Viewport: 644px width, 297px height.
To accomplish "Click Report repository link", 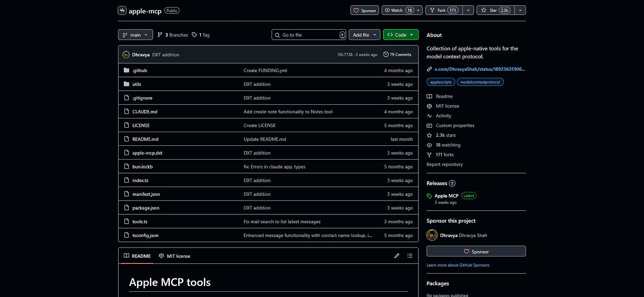I will tap(445, 164).
